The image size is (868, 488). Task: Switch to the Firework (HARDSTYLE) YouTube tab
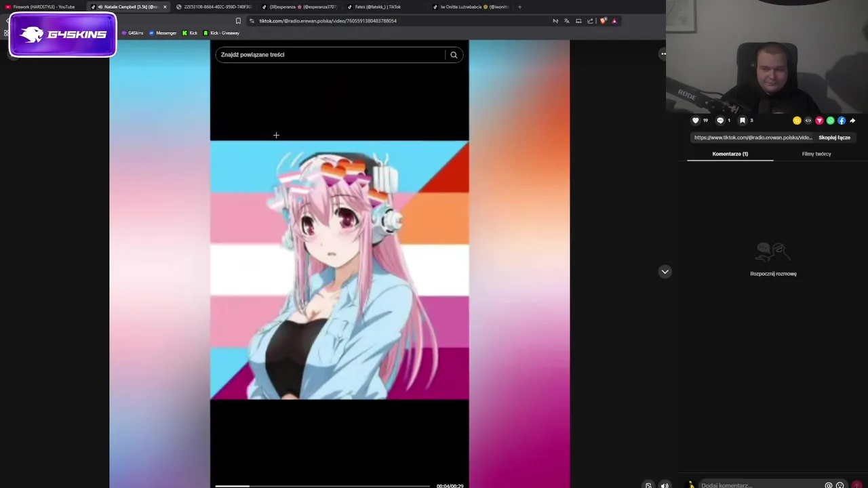[x=41, y=7]
